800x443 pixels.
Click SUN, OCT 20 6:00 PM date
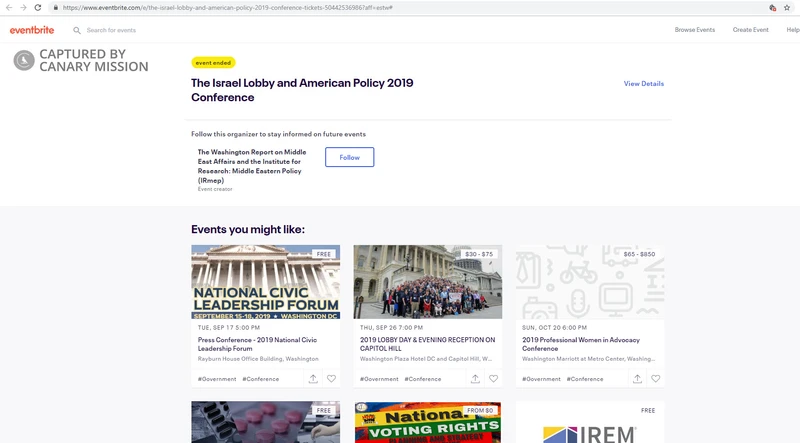554,328
